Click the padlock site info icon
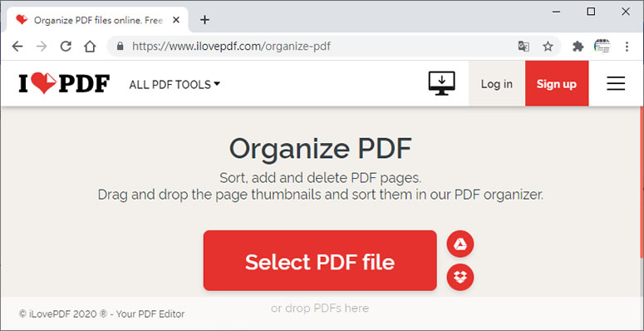This screenshot has height=331, width=644. (120, 46)
